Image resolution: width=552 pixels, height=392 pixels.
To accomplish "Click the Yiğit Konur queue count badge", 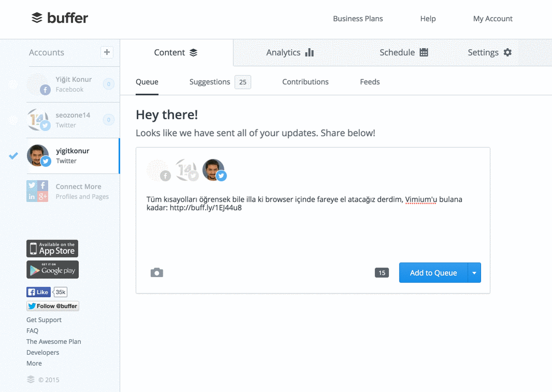I will pyautogui.click(x=108, y=84).
